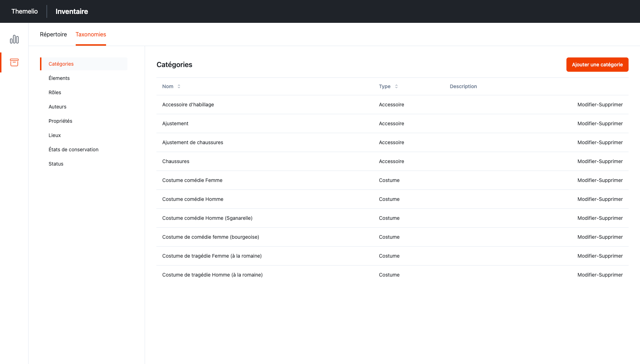Select Propriétés in the side menu
Screen dimensions: 640x364
pyautogui.click(x=60, y=121)
